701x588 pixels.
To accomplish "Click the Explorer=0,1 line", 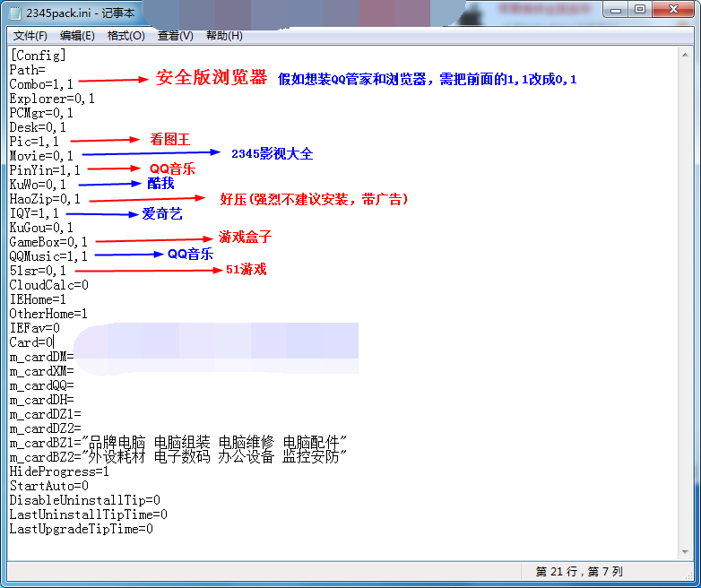I will click(52, 99).
